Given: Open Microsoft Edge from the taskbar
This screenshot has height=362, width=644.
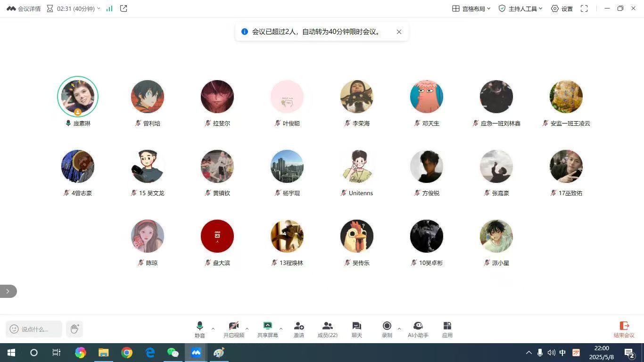Looking at the screenshot, I should point(150,353).
